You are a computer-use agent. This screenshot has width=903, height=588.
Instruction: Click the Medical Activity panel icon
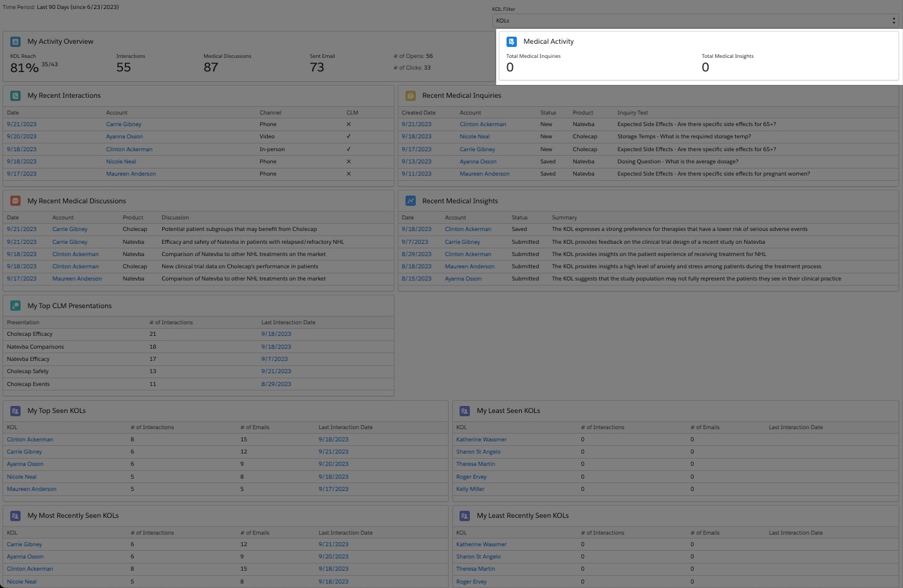point(512,42)
